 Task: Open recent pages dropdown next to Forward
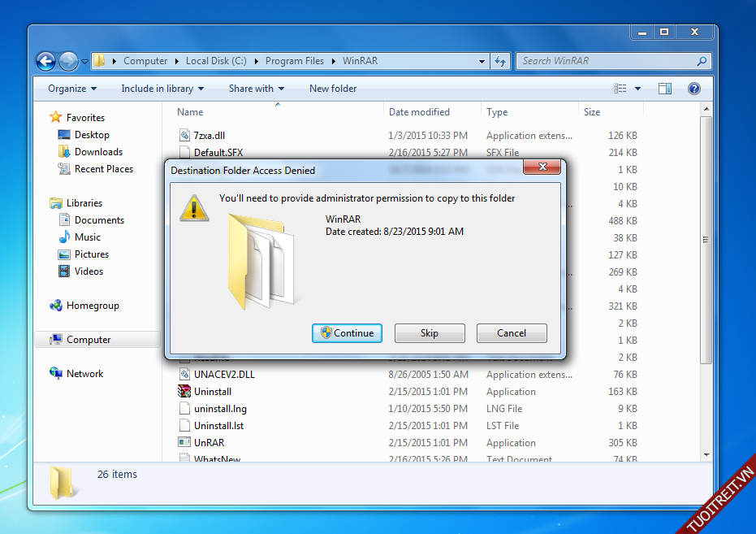[x=84, y=62]
